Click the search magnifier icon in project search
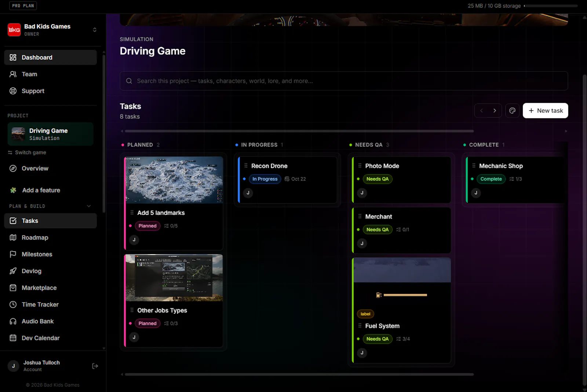The width and height of the screenshot is (587, 392). pos(129,81)
